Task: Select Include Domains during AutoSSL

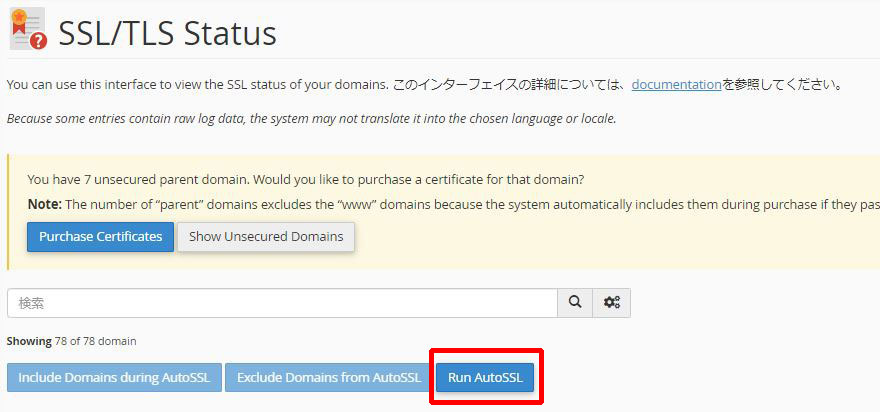Action: click(114, 377)
